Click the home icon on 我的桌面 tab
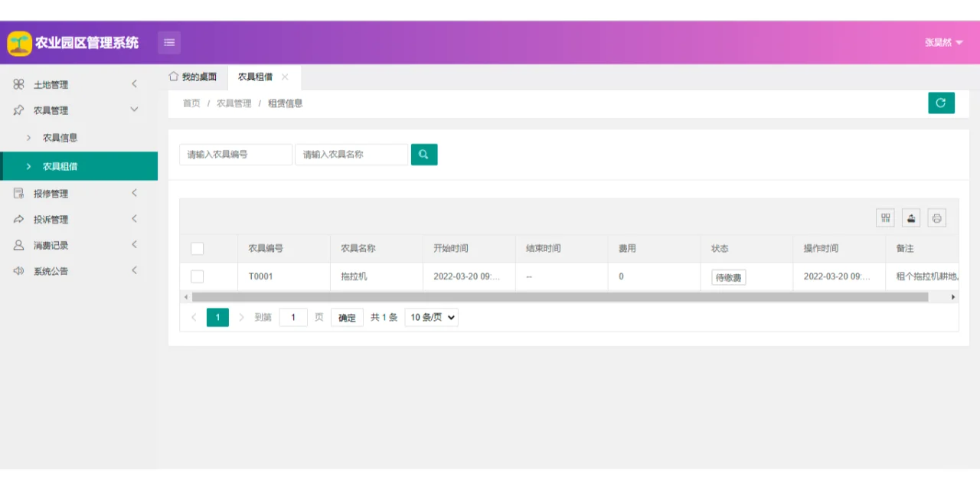This screenshot has width=980, height=490. click(174, 77)
